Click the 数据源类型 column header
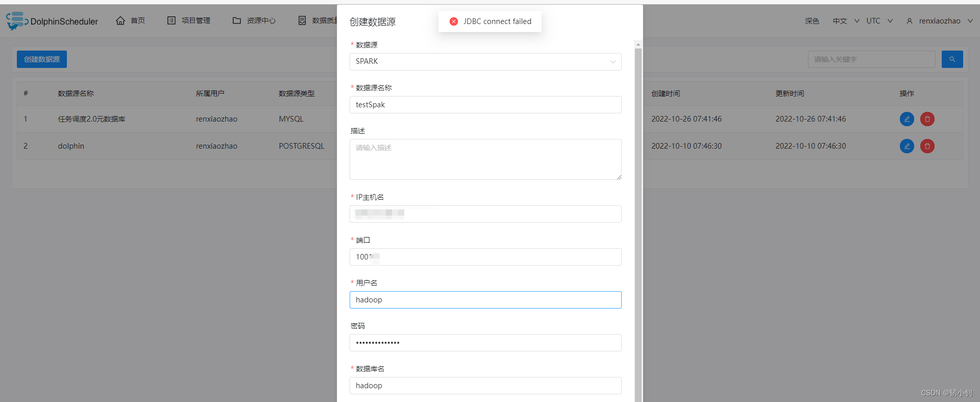 297,93
